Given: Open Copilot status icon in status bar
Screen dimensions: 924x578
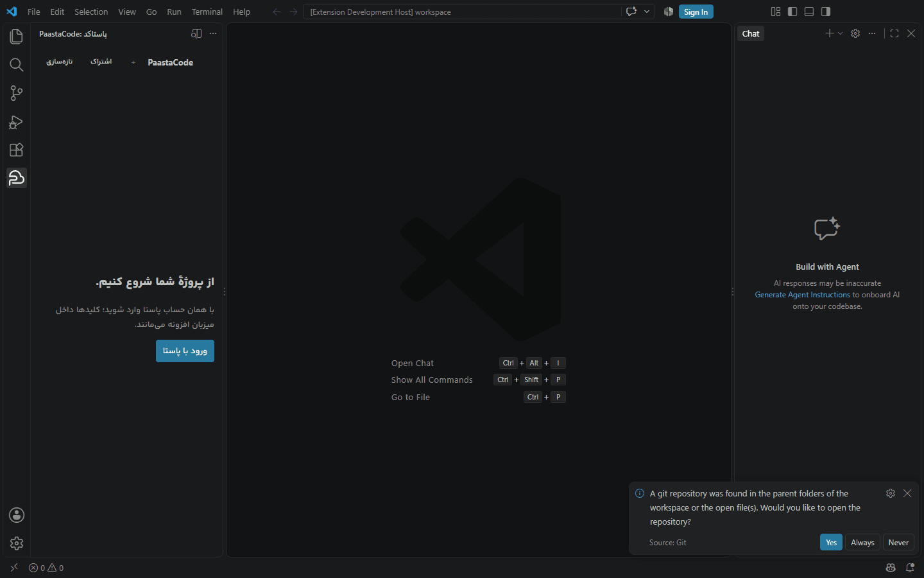Looking at the screenshot, I should [x=891, y=568].
